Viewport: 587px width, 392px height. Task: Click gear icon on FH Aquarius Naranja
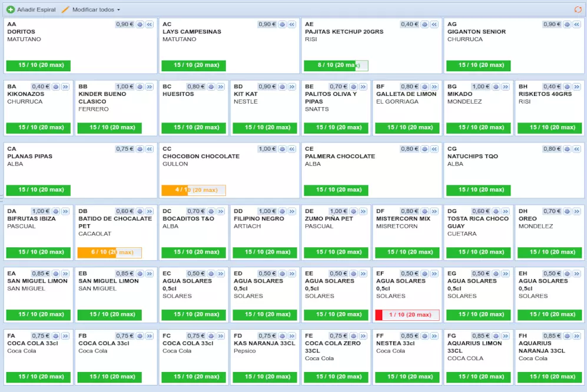[568, 337]
